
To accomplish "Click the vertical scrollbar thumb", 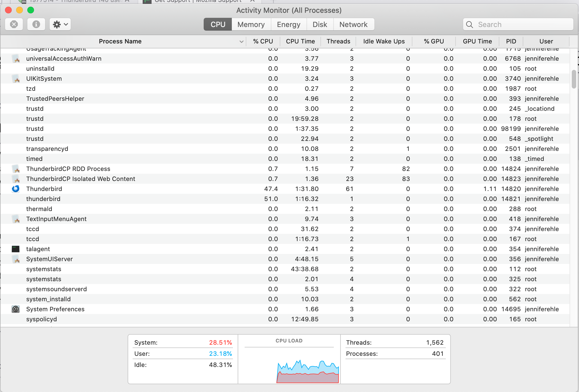I will click(x=574, y=79).
